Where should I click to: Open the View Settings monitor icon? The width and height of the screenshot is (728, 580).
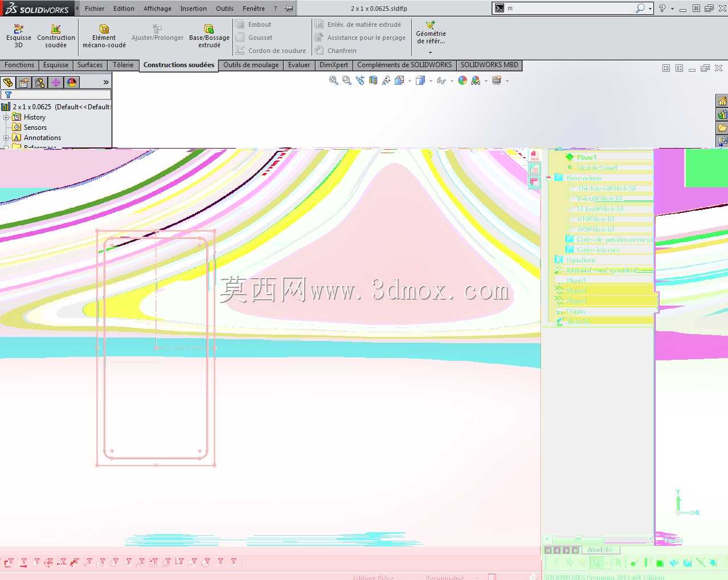point(497,81)
